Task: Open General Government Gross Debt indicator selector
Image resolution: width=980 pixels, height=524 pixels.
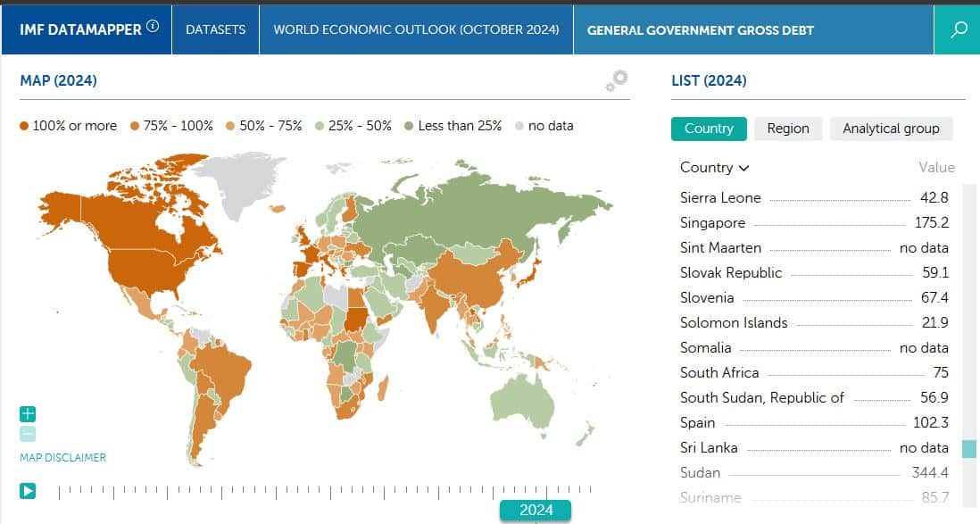Action: pyautogui.click(x=700, y=29)
